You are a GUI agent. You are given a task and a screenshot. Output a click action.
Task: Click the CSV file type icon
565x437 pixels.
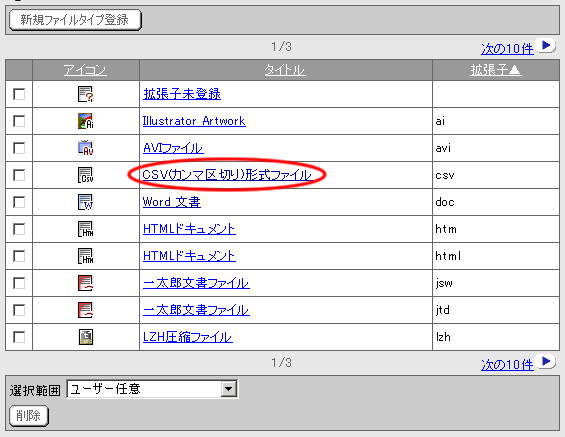(x=86, y=175)
